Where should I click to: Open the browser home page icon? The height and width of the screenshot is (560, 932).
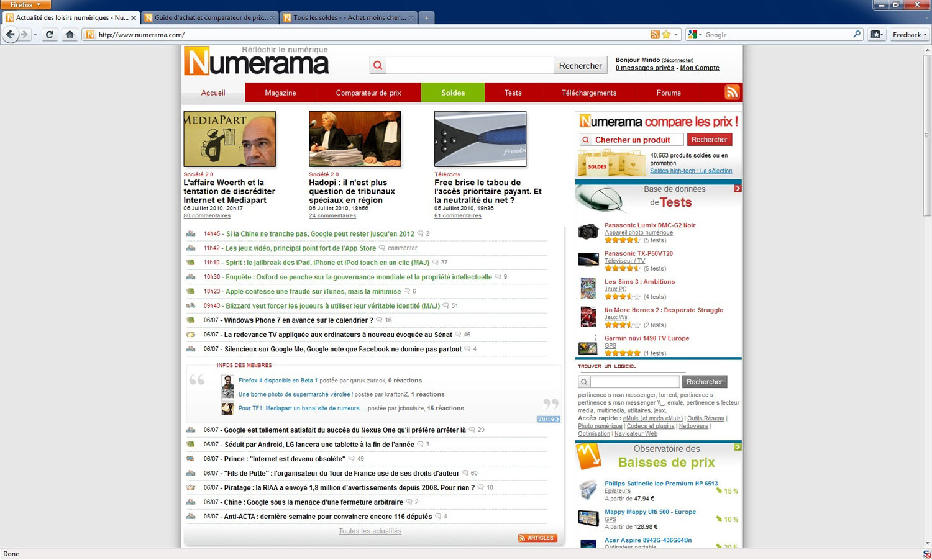70,35
